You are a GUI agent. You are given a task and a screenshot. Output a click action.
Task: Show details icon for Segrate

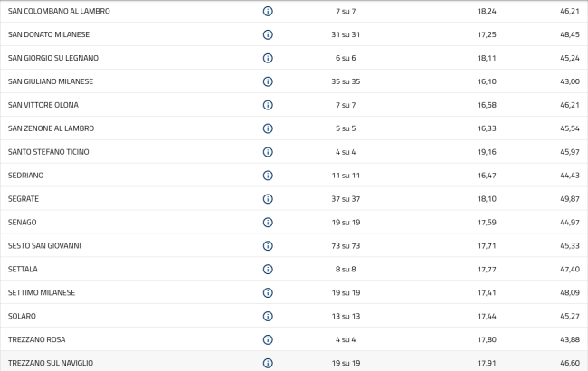click(x=268, y=199)
